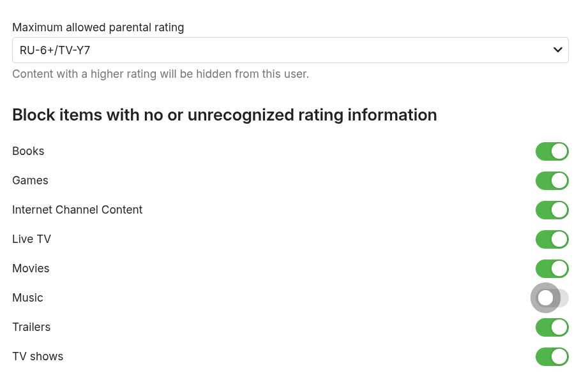Click the "Books" text label
Image resolution: width=588 pixels, height=373 pixels.
coord(28,151)
